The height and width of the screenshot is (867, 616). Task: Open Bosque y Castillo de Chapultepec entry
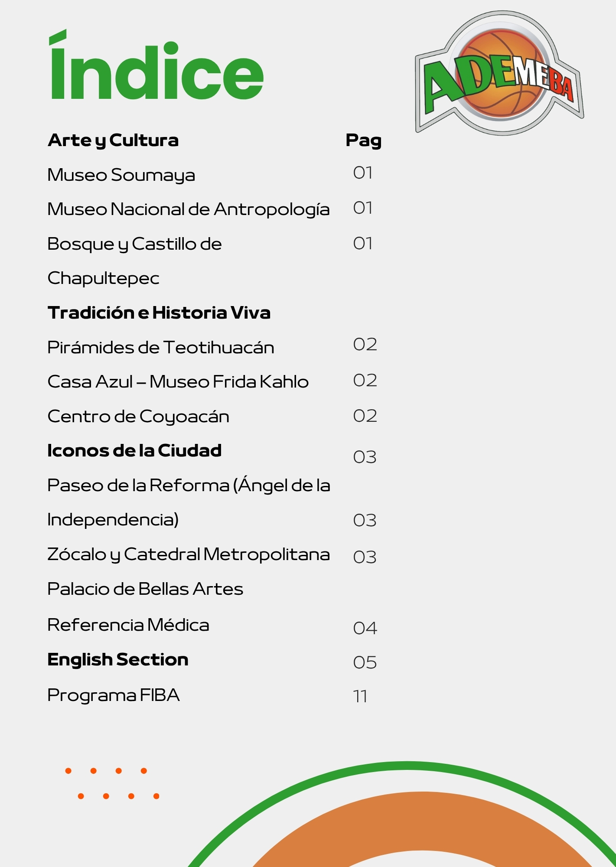coord(134,244)
